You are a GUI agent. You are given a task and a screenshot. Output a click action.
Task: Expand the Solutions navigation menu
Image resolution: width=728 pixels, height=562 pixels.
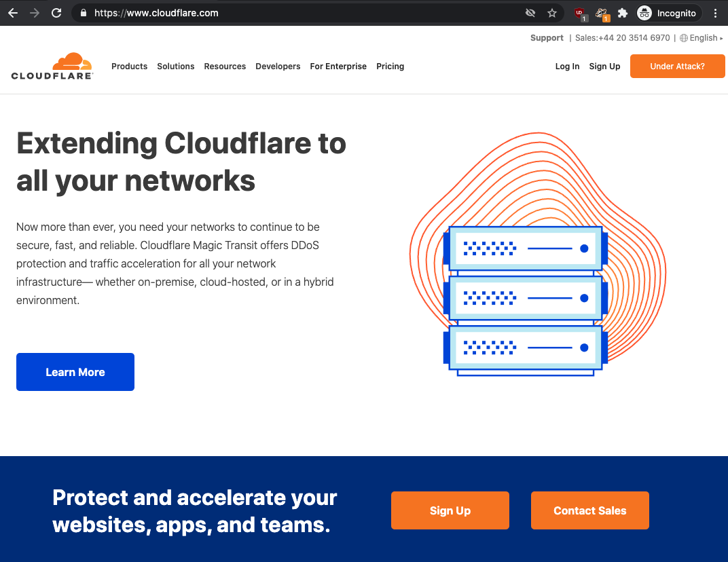[175, 67]
